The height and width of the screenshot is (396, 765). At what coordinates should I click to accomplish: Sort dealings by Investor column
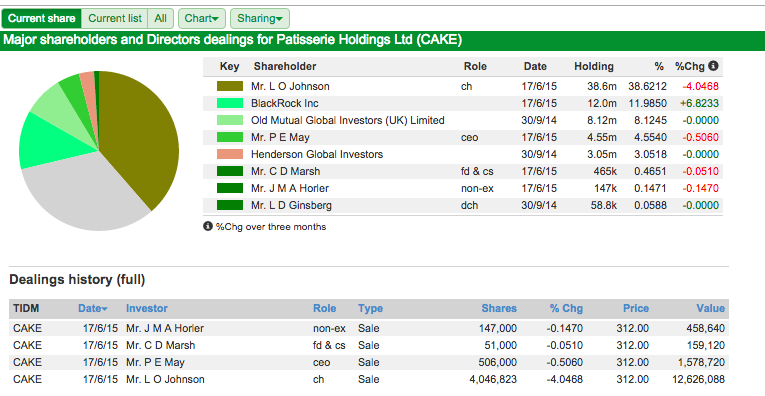(147, 308)
